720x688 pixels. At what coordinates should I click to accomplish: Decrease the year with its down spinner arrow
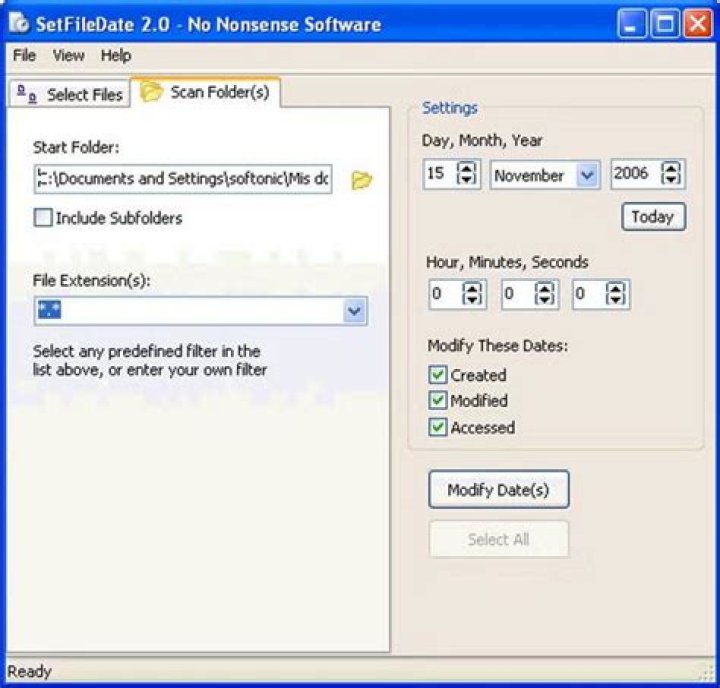[x=671, y=180]
